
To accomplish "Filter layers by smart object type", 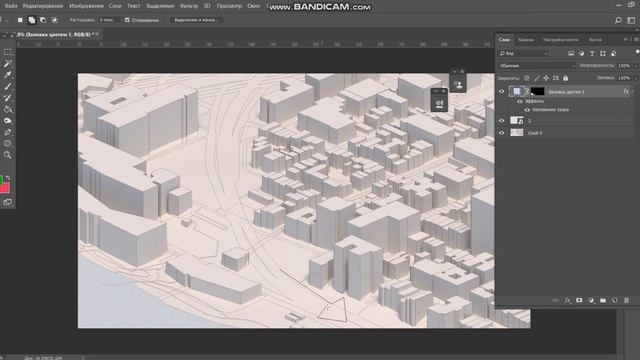I will tap(613, 53).
